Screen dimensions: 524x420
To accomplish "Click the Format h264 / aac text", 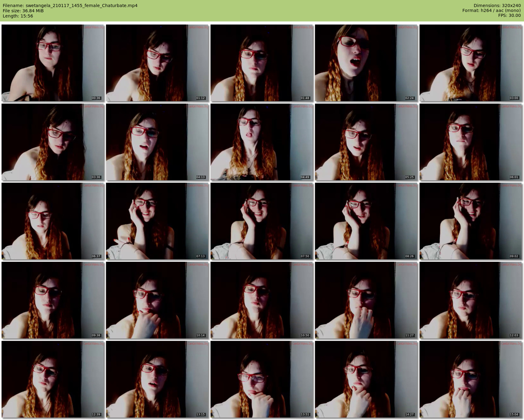I will [x=492, y=10].
